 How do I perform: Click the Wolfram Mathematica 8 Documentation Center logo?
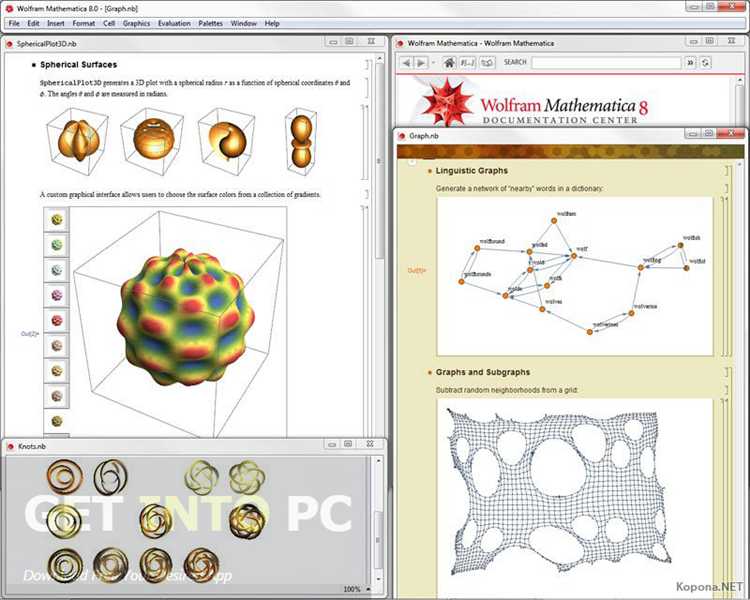[x=535, y=104]
